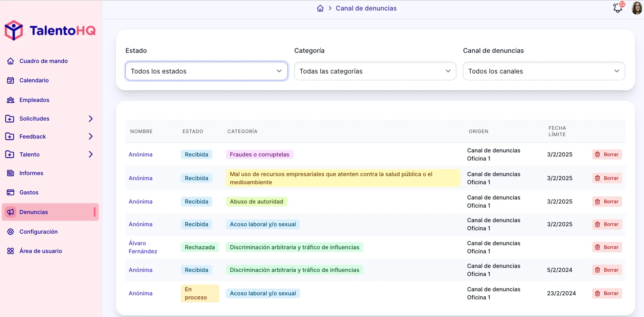The width and height of the screenshot is (644, 317).
Task: Click the Configuración gear icon
Action: pyautogui.click(x=10, y=232)
